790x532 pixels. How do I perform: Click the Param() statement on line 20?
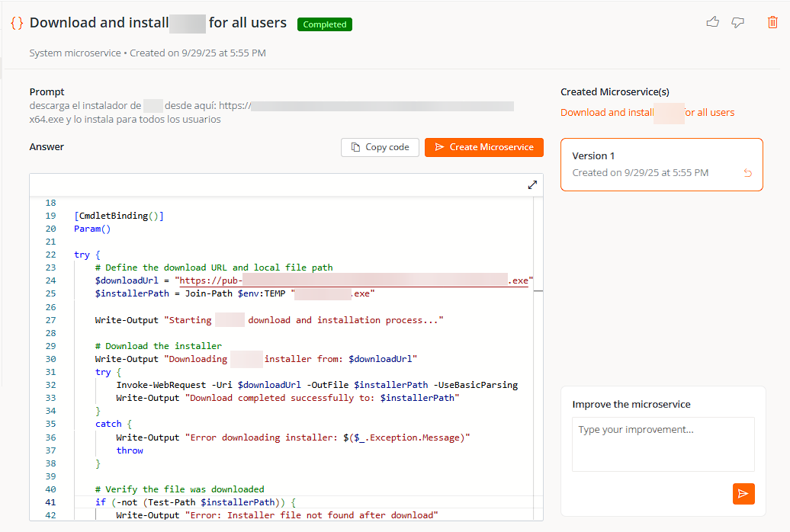tap(92, 229)
